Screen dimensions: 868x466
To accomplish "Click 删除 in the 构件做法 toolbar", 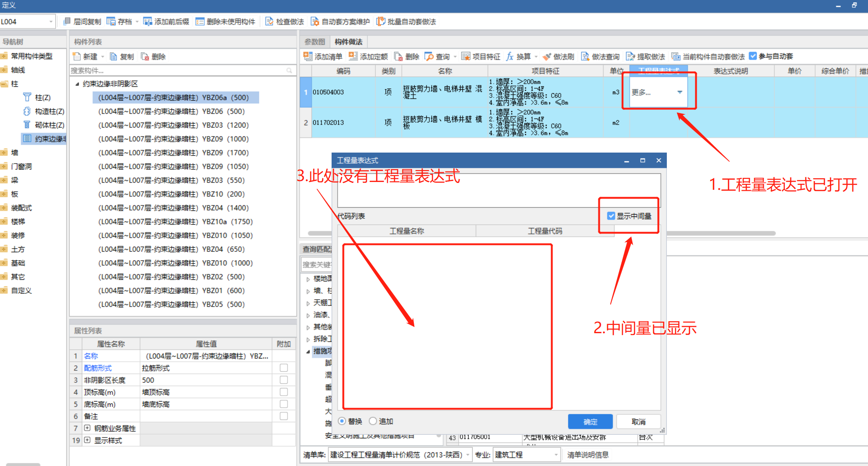I will click(407, 57).
